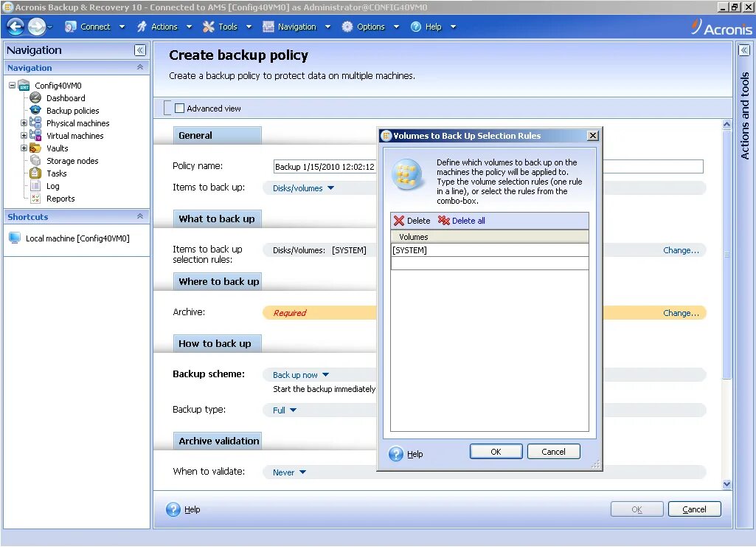Click the Actions running-figure icon

tap(142, 27)
